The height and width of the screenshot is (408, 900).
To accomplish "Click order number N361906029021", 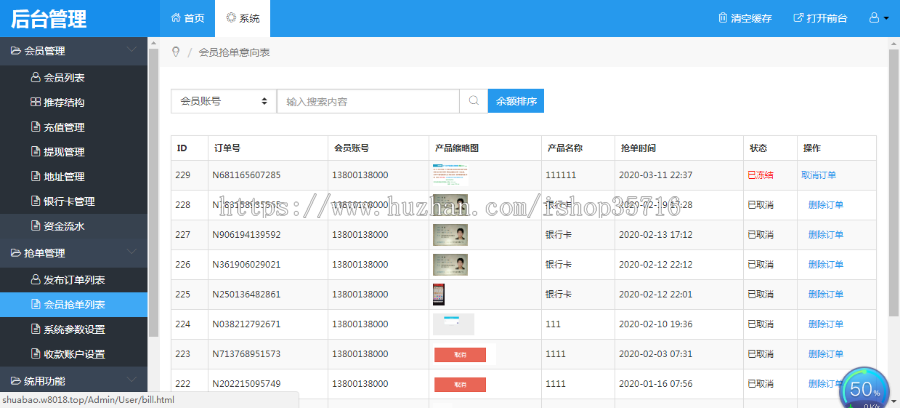I will [x=246, y=265].
